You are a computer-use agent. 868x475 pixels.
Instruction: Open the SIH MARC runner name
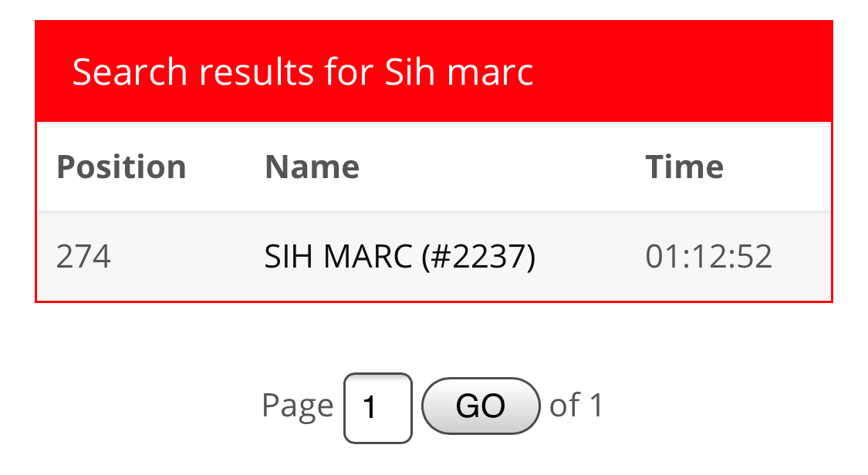click(338, 257)
